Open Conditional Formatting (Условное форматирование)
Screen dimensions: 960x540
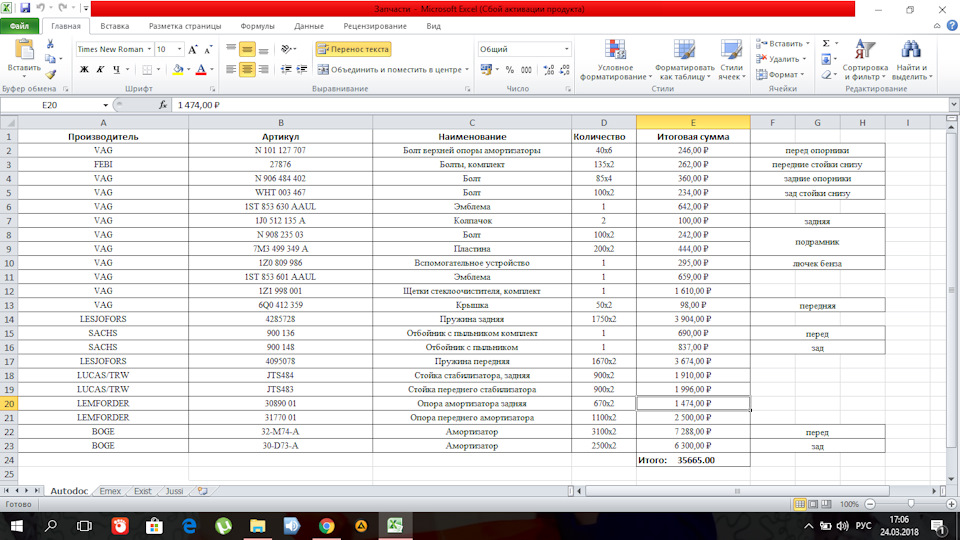[615, 59]
